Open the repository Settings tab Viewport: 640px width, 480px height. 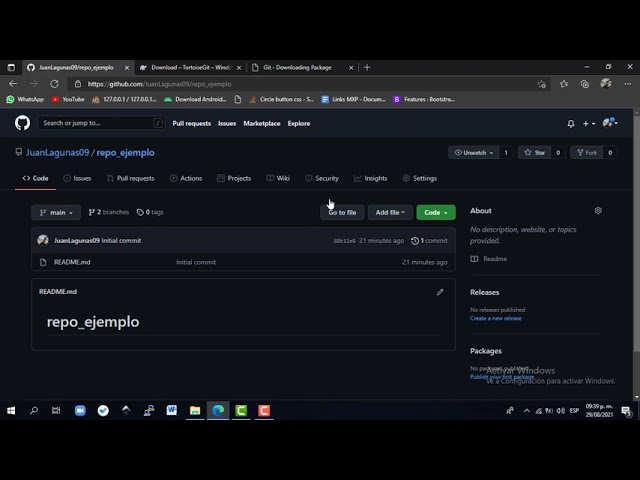tap(420, 178)
